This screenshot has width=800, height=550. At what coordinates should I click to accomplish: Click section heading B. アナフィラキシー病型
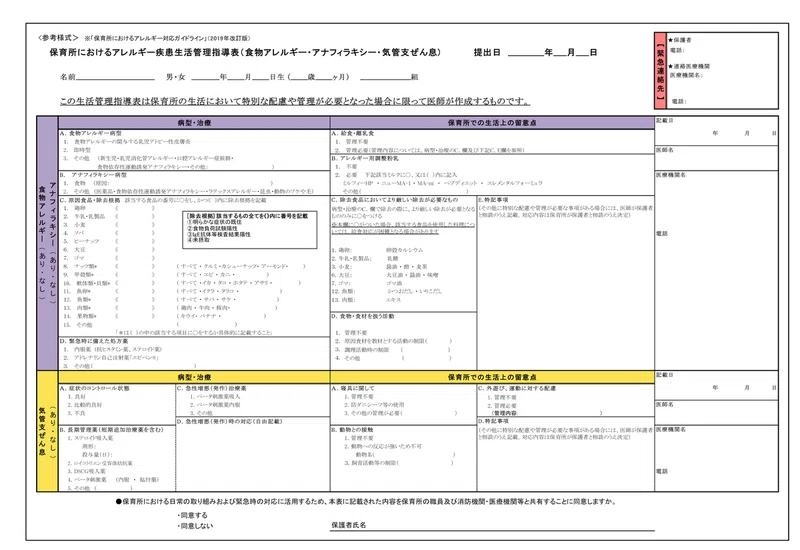point(93,174)
